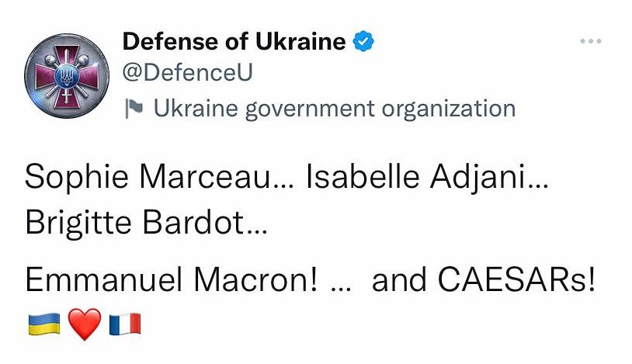Click the @DefenceU handle
The width and height of the screenshot is (632, 364).
point(188,73)
